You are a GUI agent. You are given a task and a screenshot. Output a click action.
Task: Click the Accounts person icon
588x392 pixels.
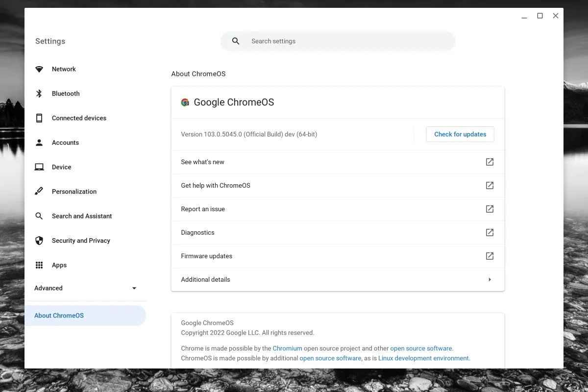click(39, 143)
